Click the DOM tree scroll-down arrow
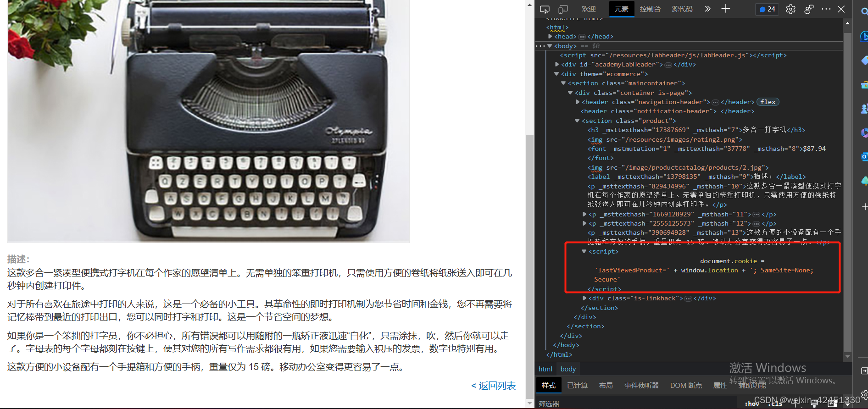Screen dimensions: 868x409 (x=847, y=356)
